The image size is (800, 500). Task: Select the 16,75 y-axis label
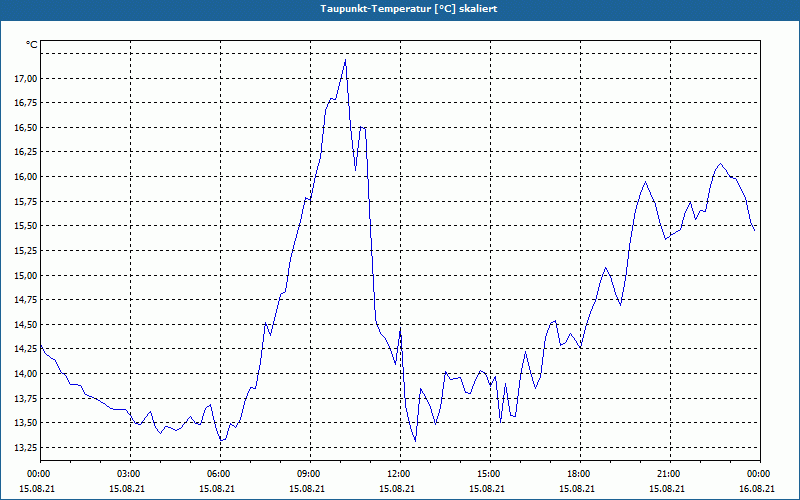coord(26,103)
